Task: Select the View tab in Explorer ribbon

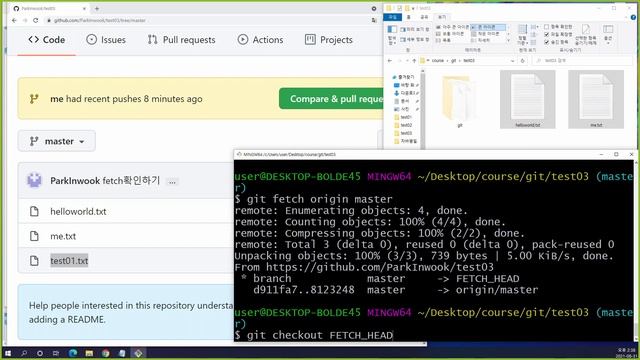Action: tap(442, 17)
